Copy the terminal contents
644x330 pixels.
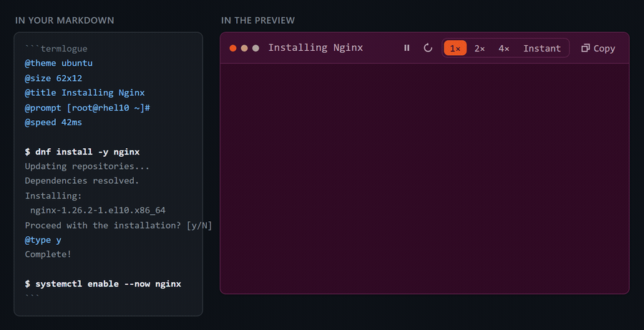(598, 48)
